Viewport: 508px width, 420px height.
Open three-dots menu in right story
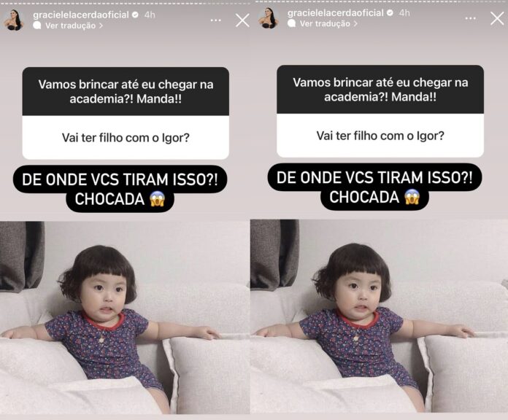pos(470,18)
